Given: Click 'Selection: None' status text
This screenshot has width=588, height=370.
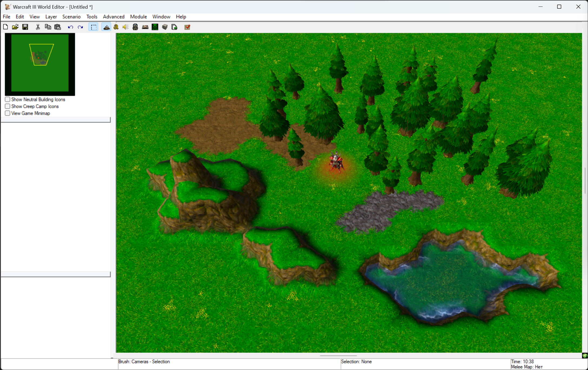Looking at the screenshot, I should tap(356, 362).
